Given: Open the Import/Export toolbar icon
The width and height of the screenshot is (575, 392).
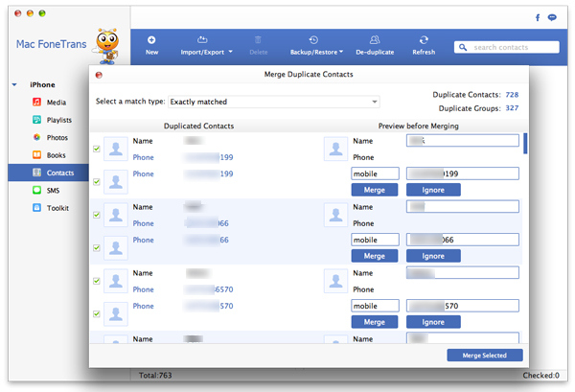Looking at the screenshot, I should pos(202,39).
